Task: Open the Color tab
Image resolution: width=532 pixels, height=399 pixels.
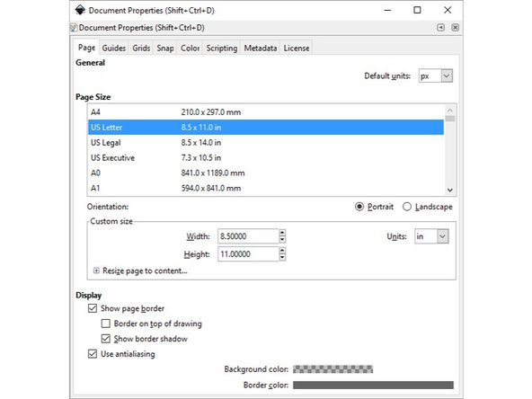Action: click(190, 49)
